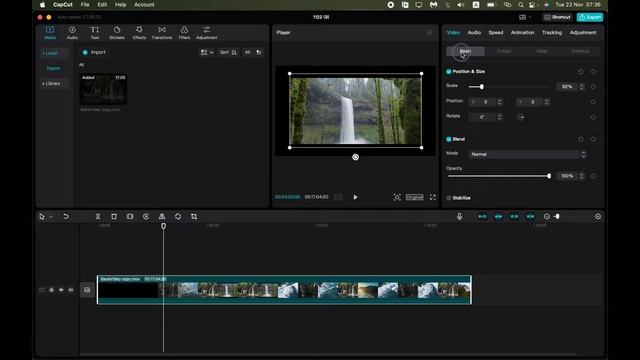Viewport: 640px width, 360px height.
Task: Toggle track visibility eye icon
Action: point(61,290)
